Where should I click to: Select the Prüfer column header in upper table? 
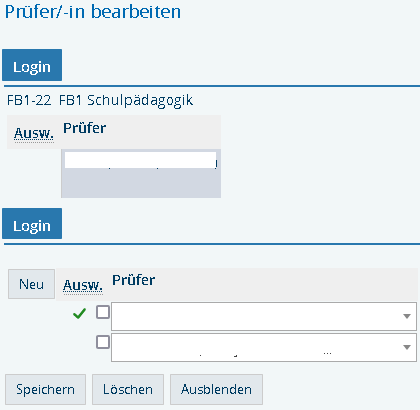[85, 128]
